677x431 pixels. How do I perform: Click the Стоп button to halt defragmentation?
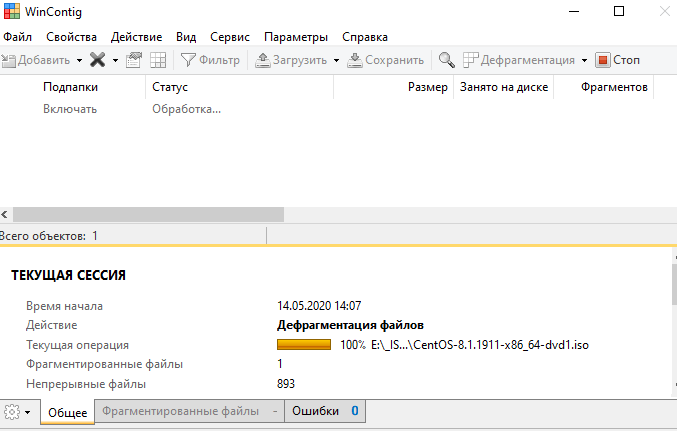(618, 60)
